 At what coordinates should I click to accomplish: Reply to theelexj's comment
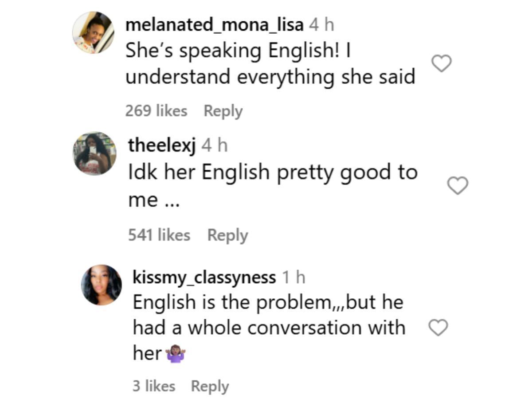(227, 235)
